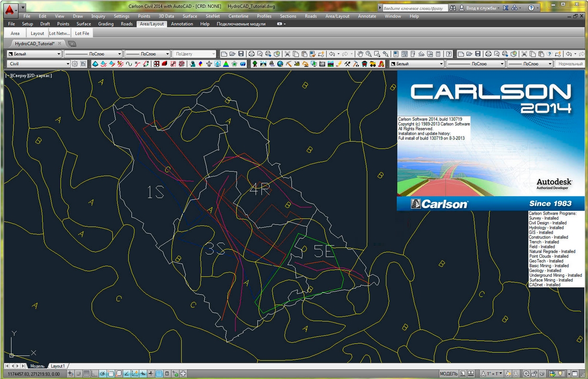Click the Модель model tab

click(x=37, y=366)
